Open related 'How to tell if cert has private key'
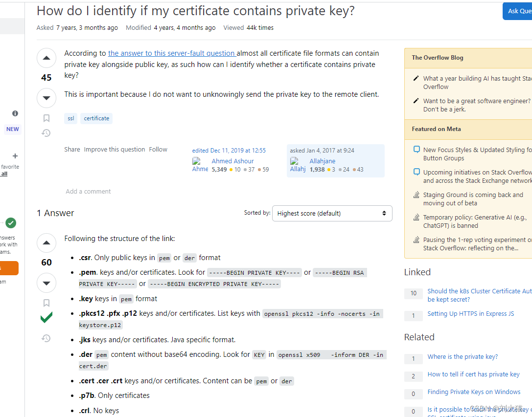 (x=473, y=374)
